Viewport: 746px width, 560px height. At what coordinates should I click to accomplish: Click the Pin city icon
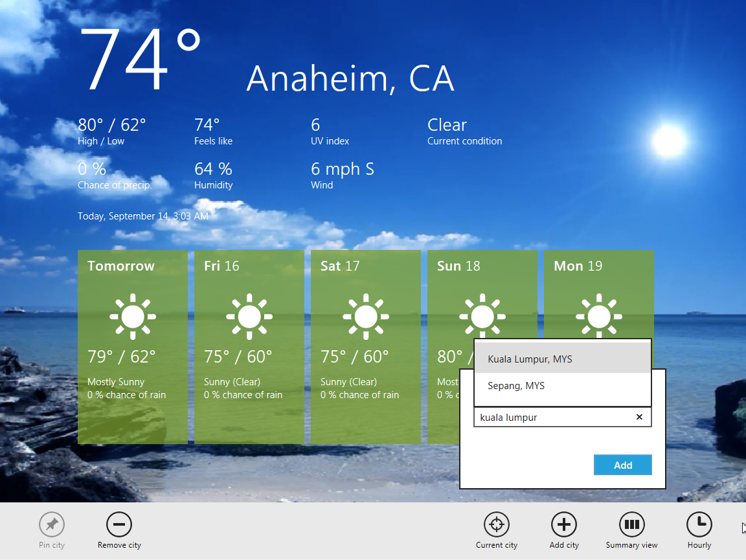point(52,524)
